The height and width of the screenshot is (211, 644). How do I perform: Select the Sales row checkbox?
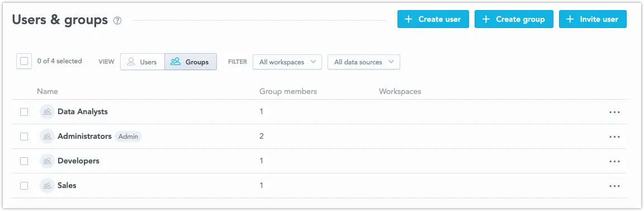click(x=24, y=186)
